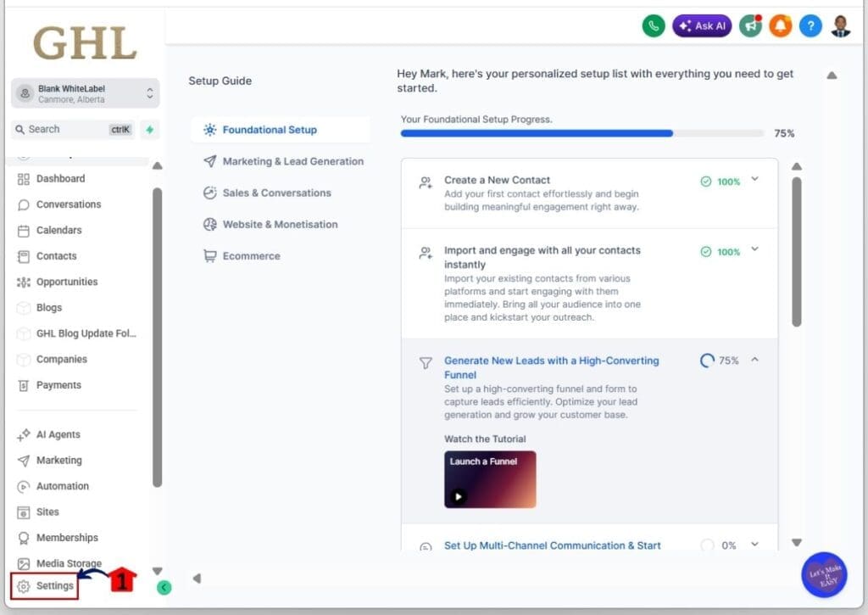Select Automation in the sidebar
Viewport: 868px width, 615px height.
63,486
